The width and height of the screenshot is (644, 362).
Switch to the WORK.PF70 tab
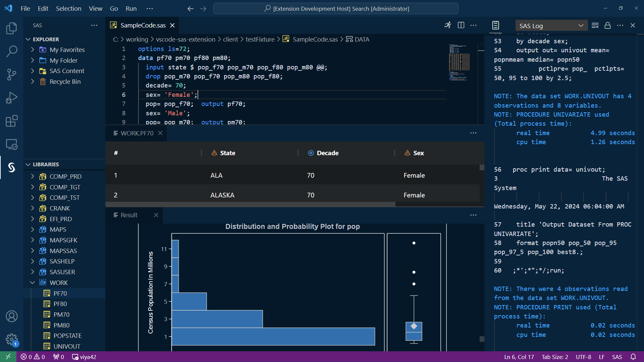[137, 133]
